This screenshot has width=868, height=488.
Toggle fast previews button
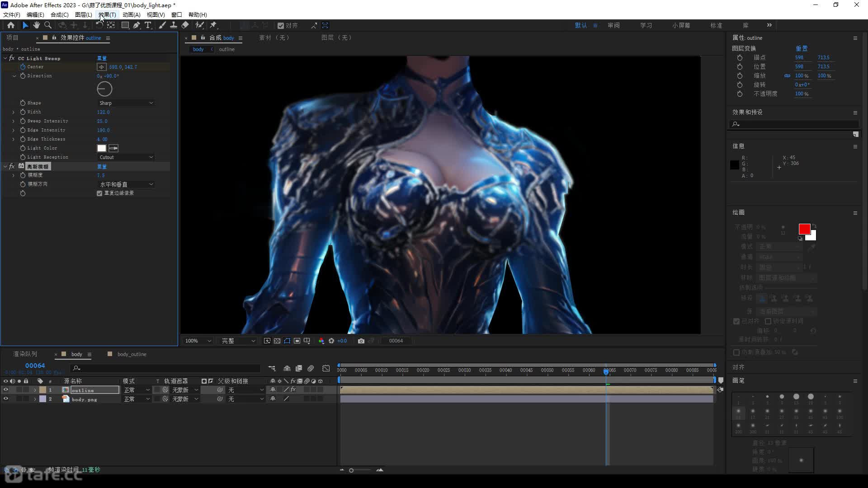point(267,341)
